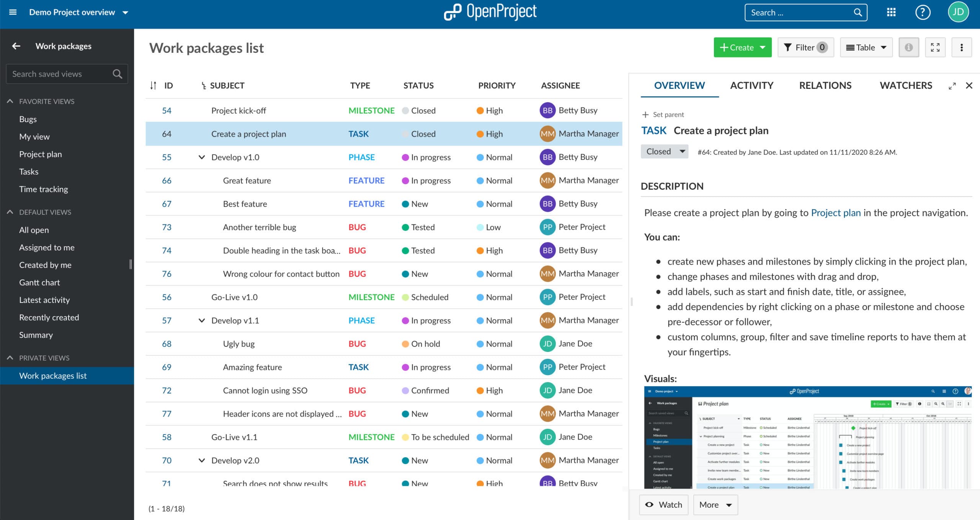
Task: Click the three-dot overflow menu icon
Action: click(962, 47)
